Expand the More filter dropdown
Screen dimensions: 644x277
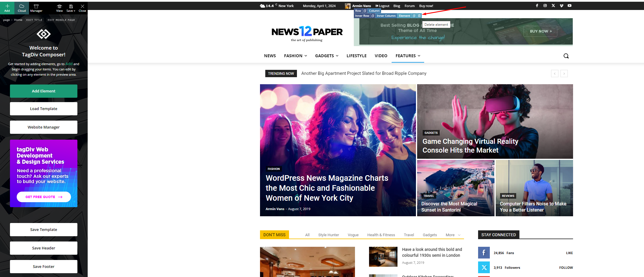point(453,235)
